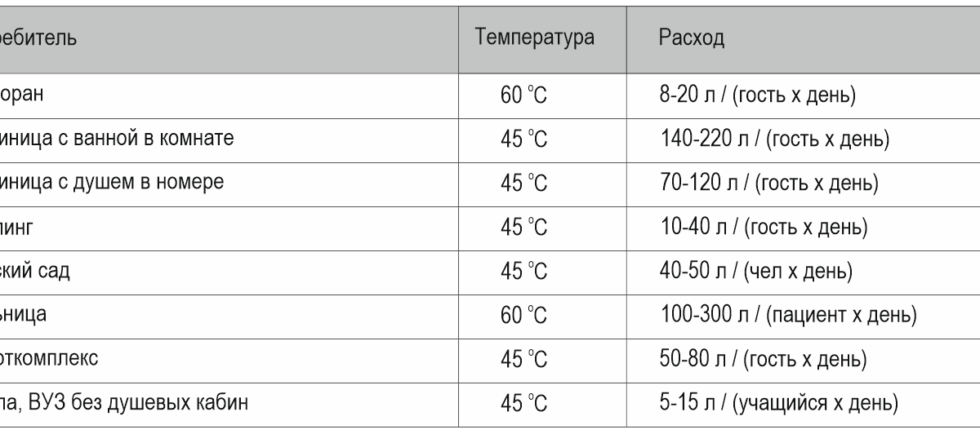Select the 45 °C cell in the 140-220 л row
This screenshot has width=980, height=434.
523,139
